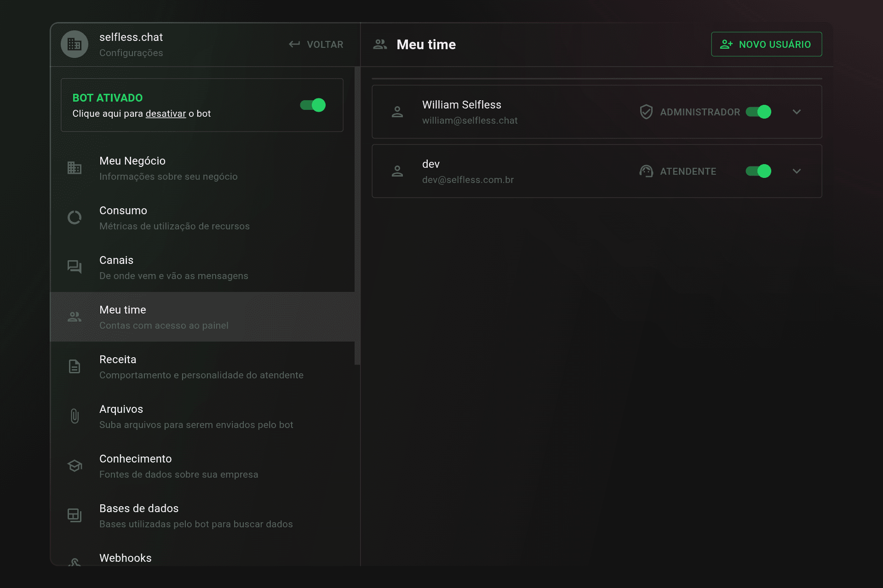Click the Conhecimento graduation cap icon

tap(75, 466)
